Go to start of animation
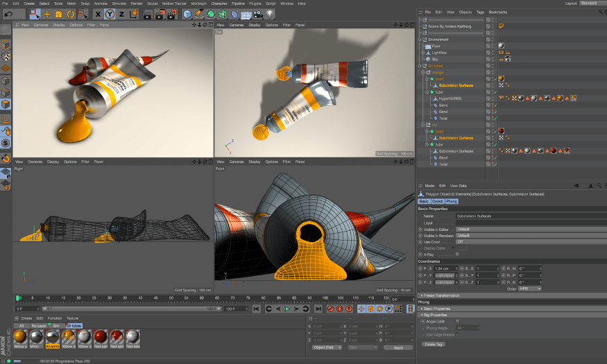The height and width of the screenshot is (364, 607). (x=256, y=309)
